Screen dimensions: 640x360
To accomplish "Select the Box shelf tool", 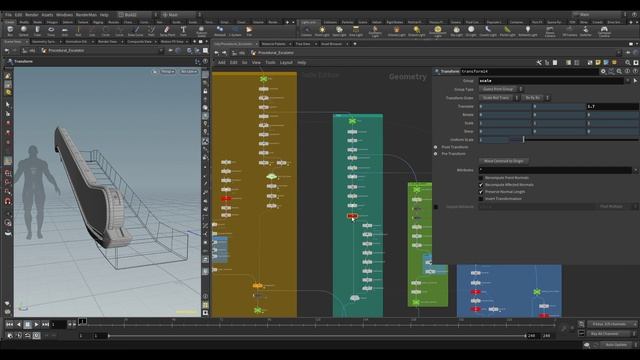I will [x=10, y=31].
